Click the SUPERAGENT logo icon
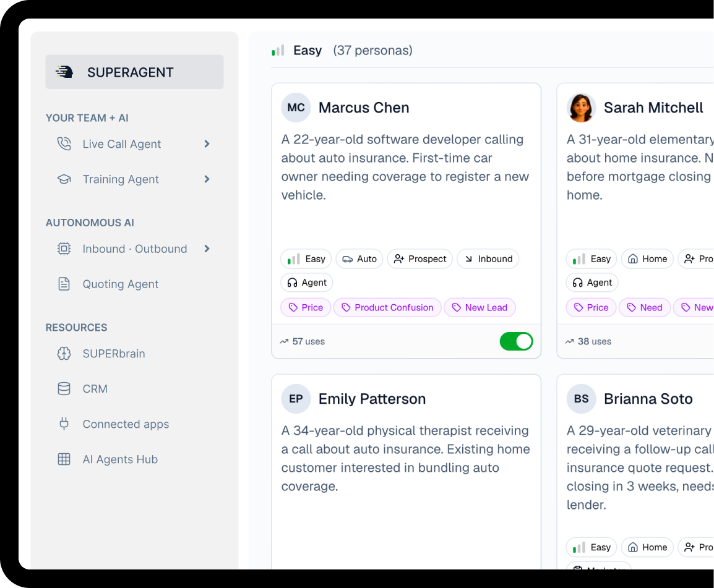 [x=64, y=72]
